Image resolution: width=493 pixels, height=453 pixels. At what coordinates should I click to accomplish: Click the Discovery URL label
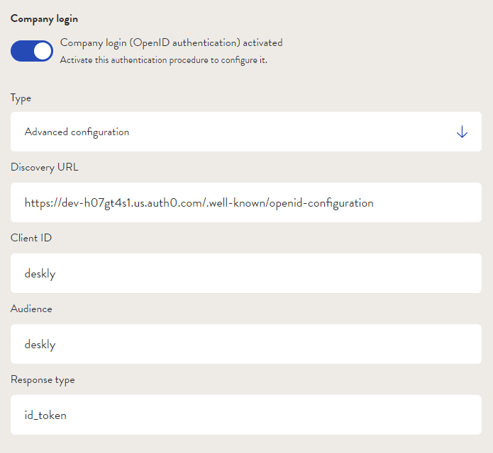tap(44, 167)
